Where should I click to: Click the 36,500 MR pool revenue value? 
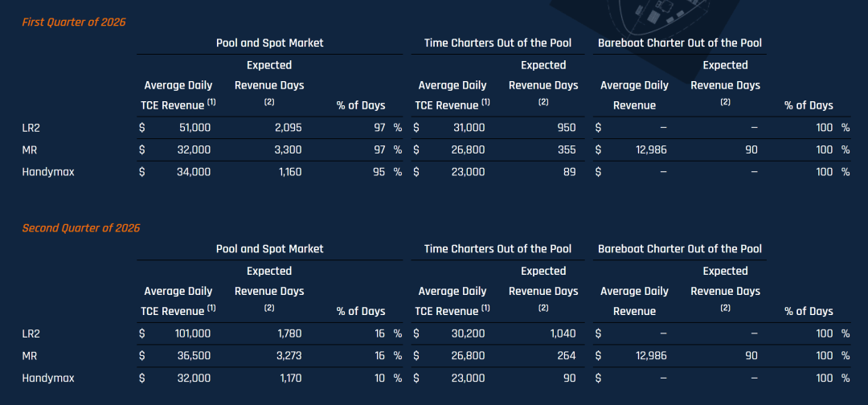[193, 355]
